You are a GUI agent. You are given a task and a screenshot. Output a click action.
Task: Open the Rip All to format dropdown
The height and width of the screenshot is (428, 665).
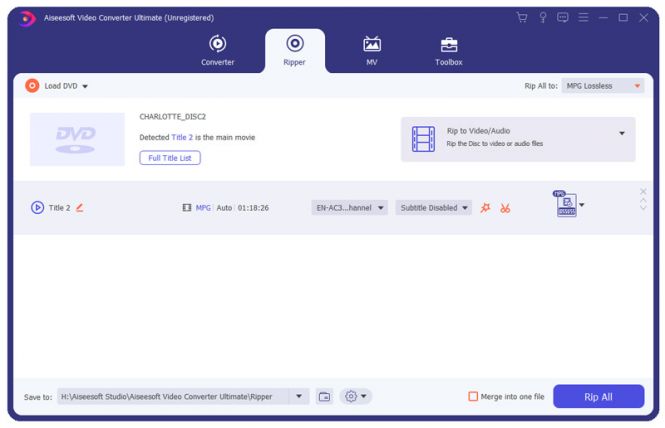[603, 86]
